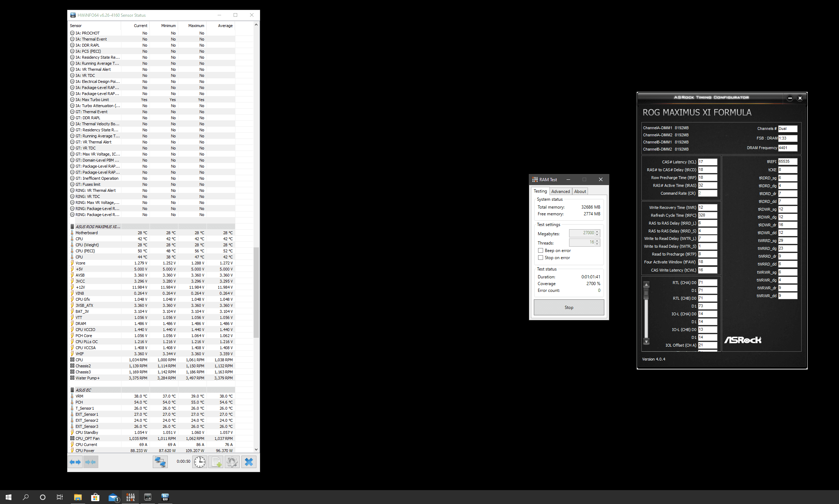The image size is (839, 504).
Task: Switch to RAM Test taskbar icon
Action: 130,497
